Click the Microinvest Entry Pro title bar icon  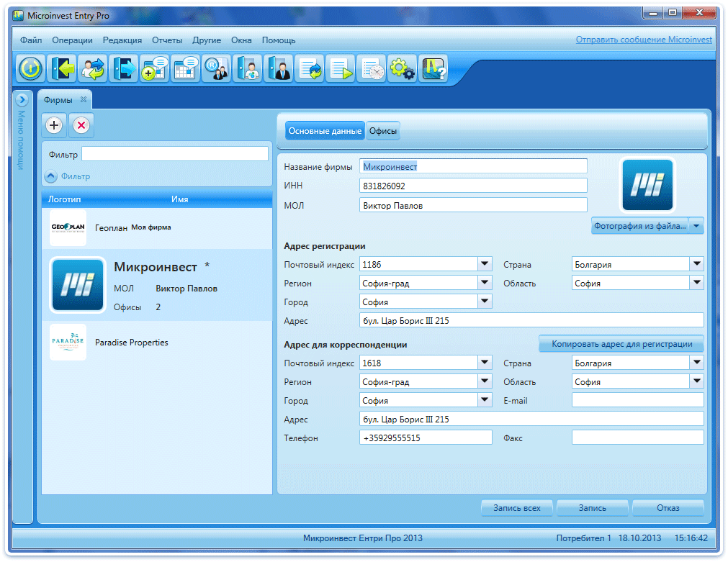(18, 15)
